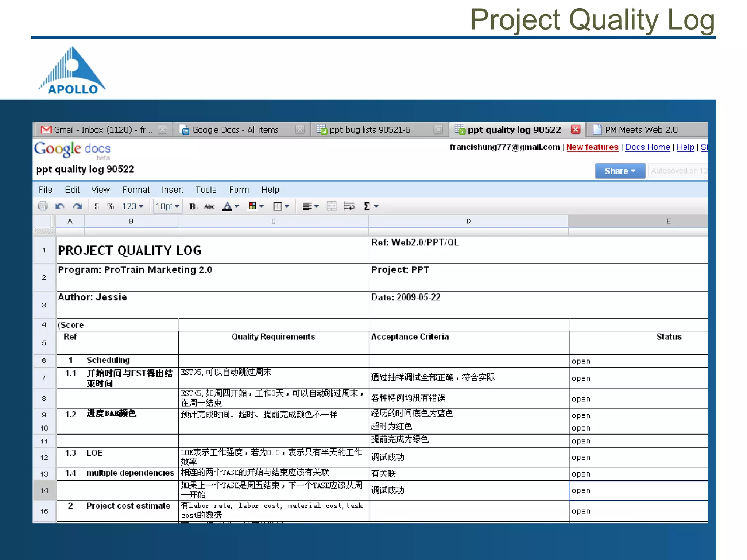Viewport: 747px width, 560px height.
Task: Click the Program: ProTrain Marketing 2.0 cell
Action: click(x=213, y=277)
